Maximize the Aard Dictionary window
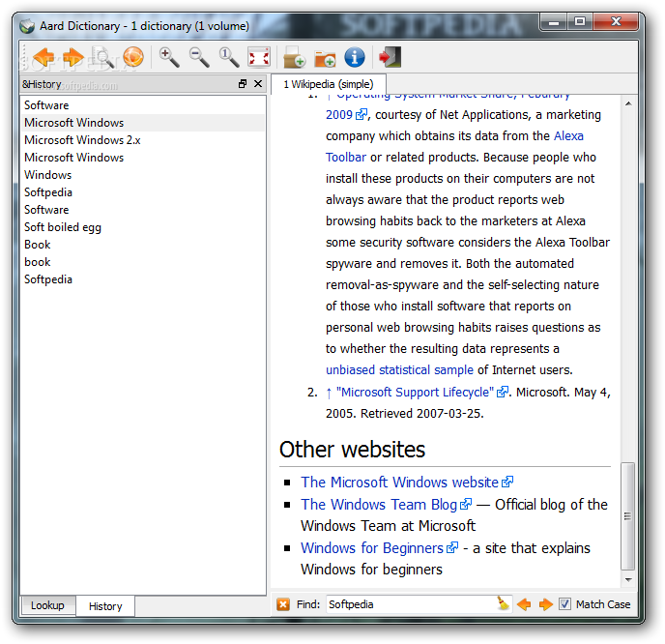665x644 pixels. [x=580, y=21]
